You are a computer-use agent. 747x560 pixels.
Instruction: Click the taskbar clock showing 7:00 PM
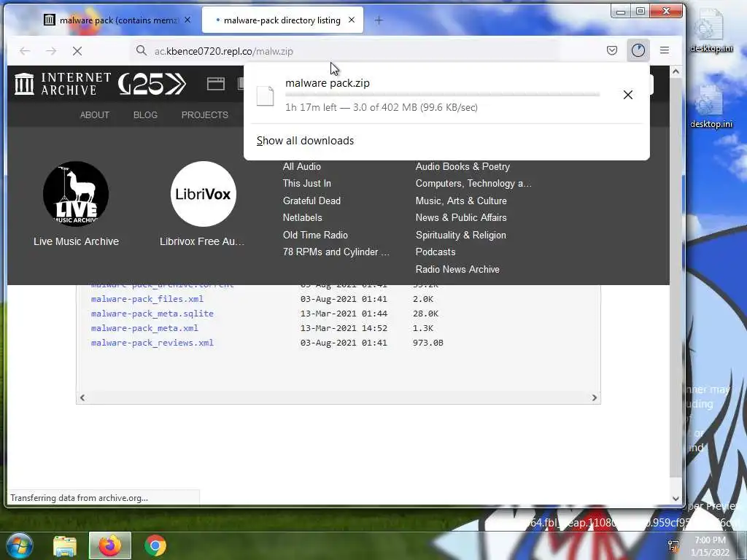[710, 545]
